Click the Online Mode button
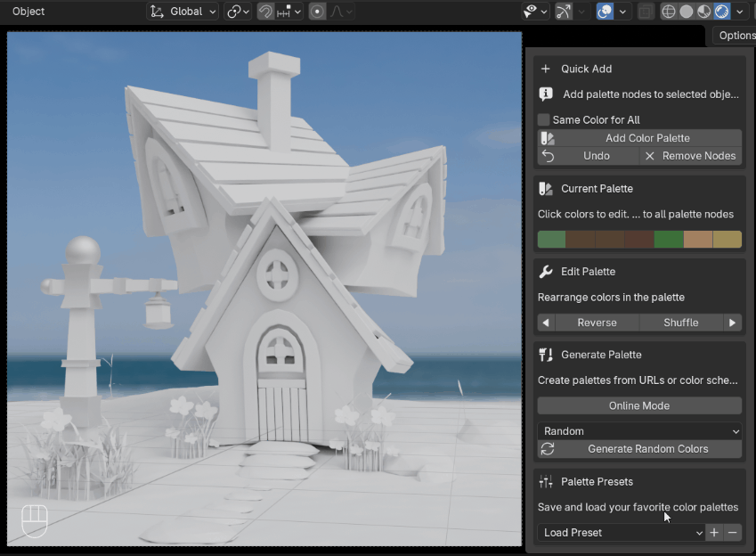The image size is (756, 556). 638,405
